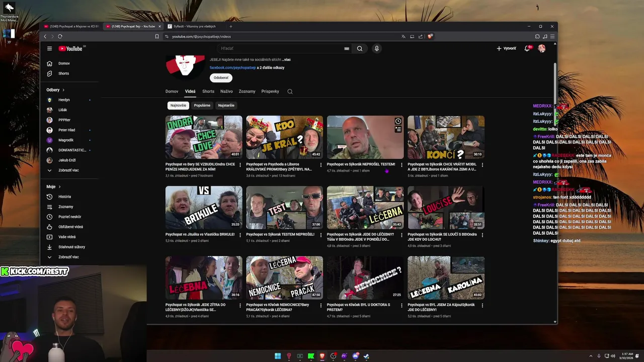Share this page from address bar
This screenshot has width=644, height=362.
(421, 36)
